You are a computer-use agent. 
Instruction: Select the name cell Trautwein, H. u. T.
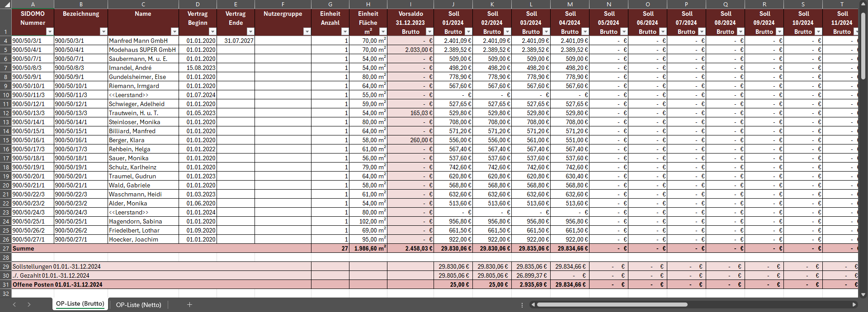(143, 113)
